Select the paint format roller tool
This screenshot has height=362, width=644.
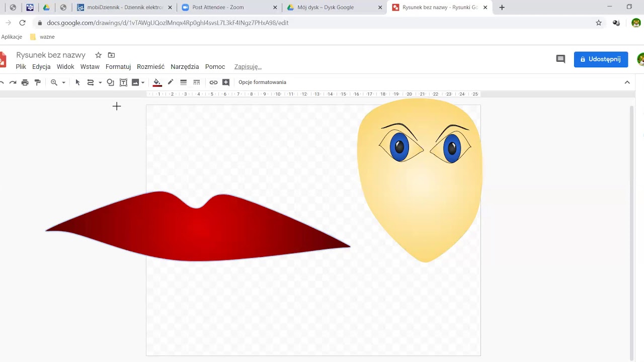point(37,82)
